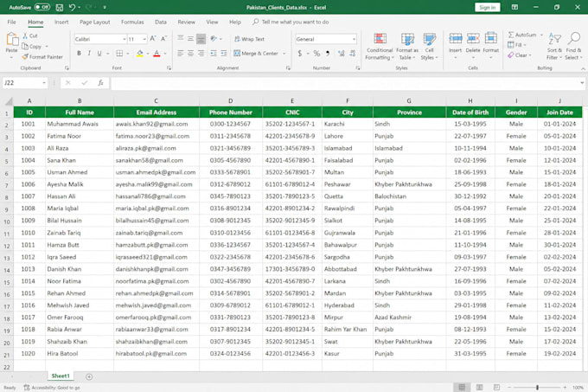Image resolution: width=588 pixels, height=392 pixels.
Task: Click the Insert cells icon
Action: tap(455, 38)
